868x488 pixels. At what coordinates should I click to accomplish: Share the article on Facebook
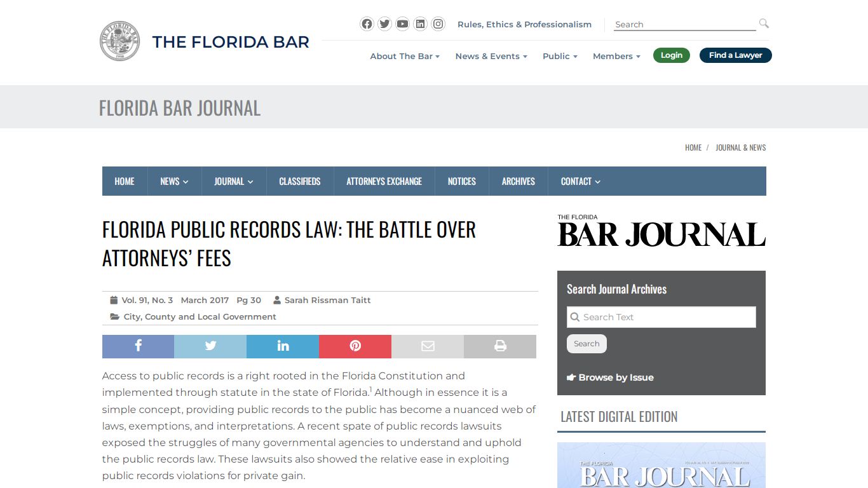(x=138, y=346)
